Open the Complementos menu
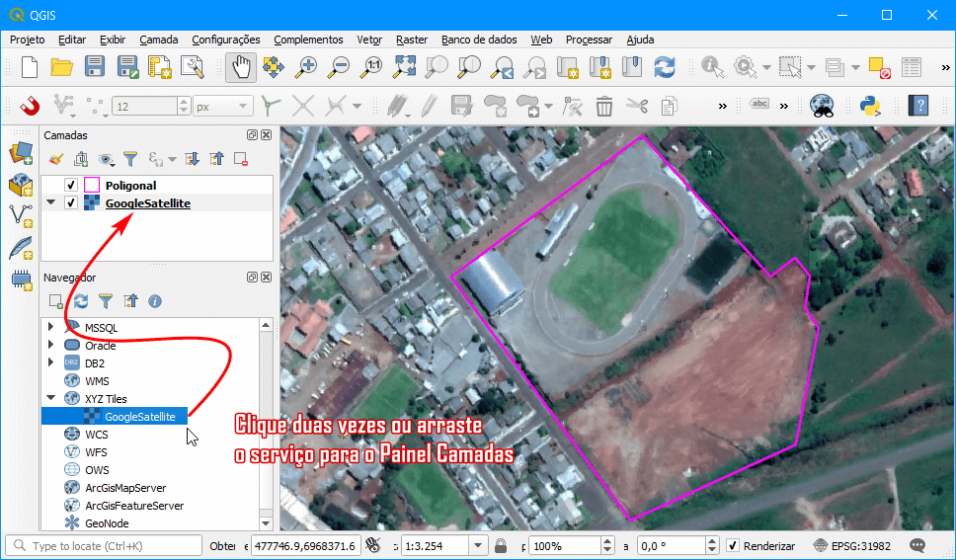The height and width of the screenshot is (560, 956). pos(308,40)
